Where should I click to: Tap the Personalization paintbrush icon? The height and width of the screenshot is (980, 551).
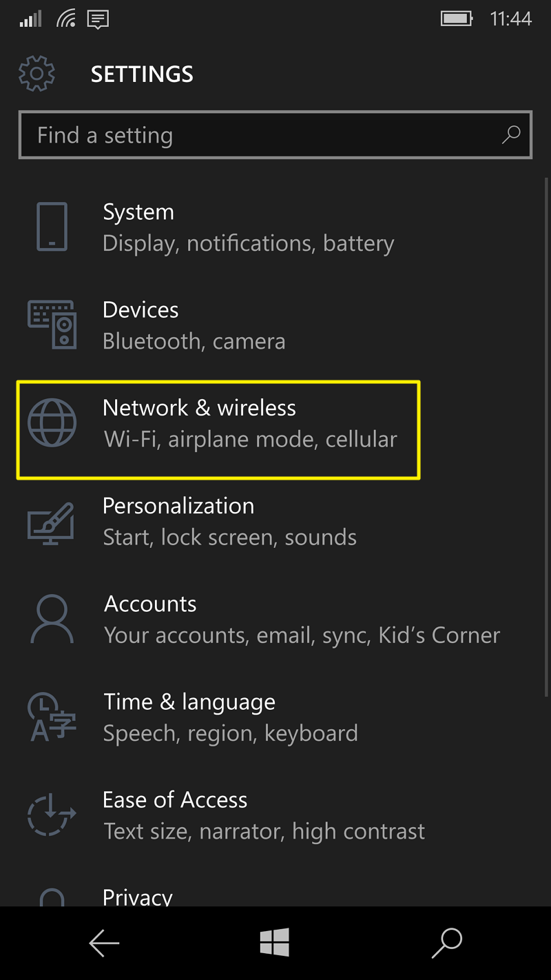point(52,522)
